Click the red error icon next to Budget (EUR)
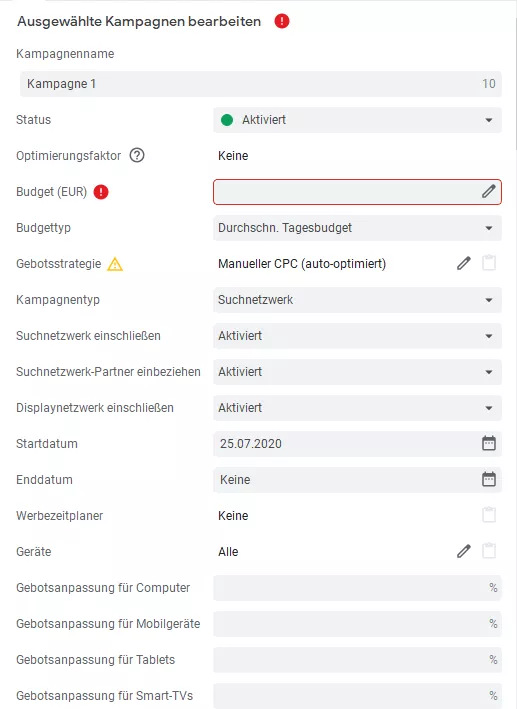517x709 pixels. click(101, 192)
